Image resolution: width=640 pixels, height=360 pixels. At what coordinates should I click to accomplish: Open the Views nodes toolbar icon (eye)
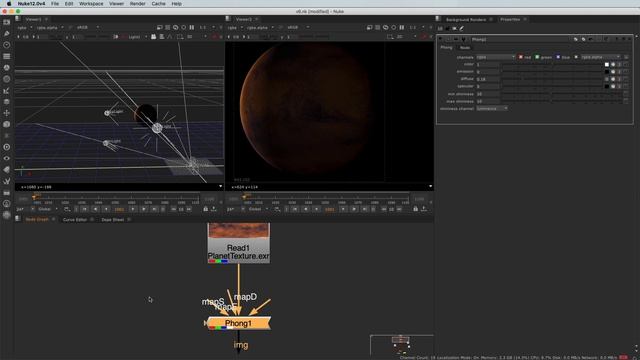[x=7, y=158]
